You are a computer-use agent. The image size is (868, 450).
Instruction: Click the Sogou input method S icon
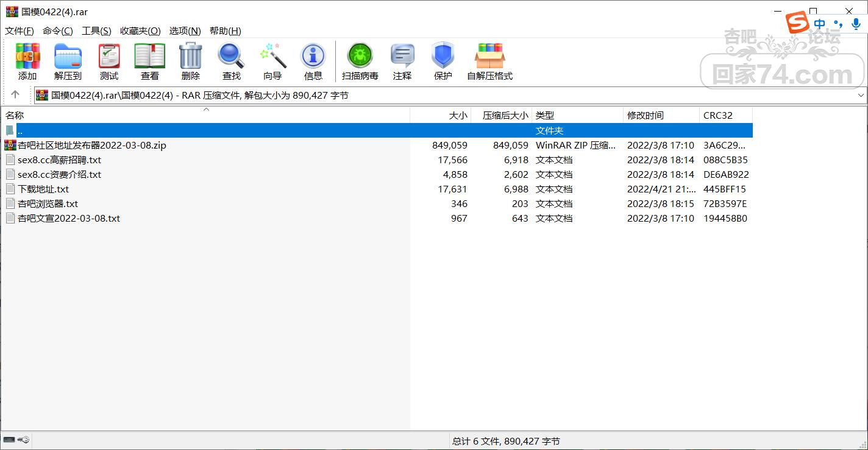point(797,23)
